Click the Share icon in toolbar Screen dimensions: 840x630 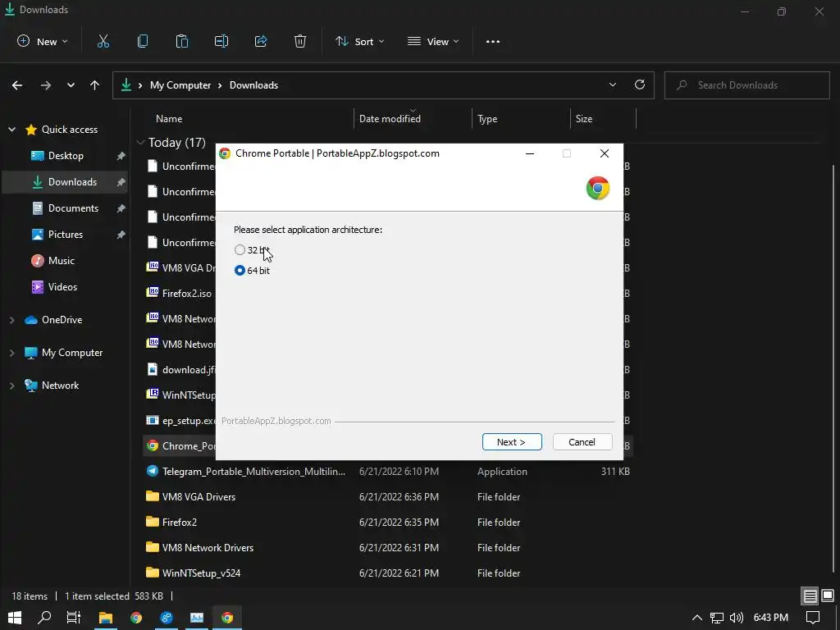click(x=261, y=41)
